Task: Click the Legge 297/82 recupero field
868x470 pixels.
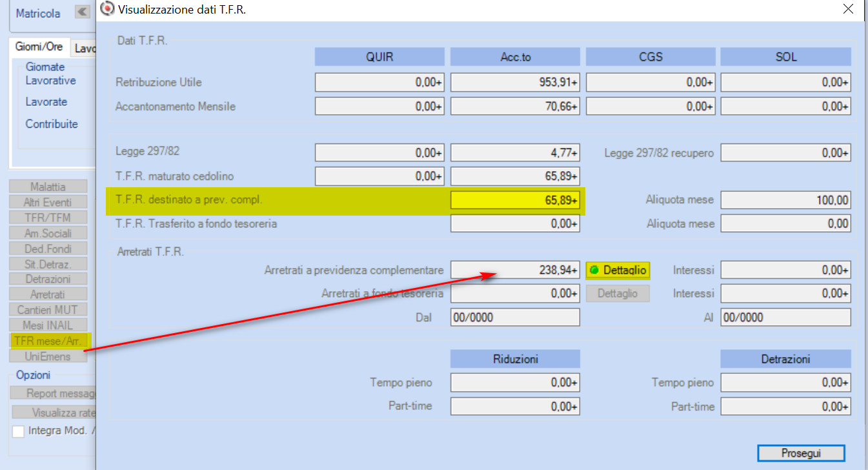Action: (x=785, y=153)
